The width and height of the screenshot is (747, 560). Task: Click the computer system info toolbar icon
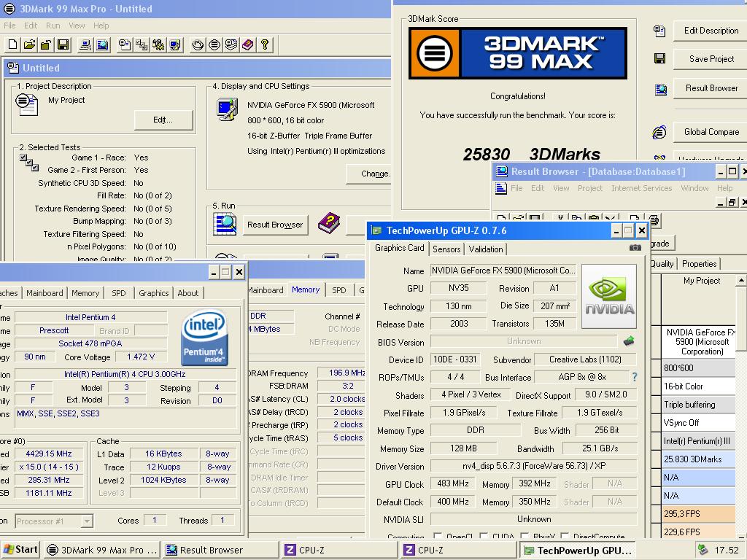(x=85, y=44)
